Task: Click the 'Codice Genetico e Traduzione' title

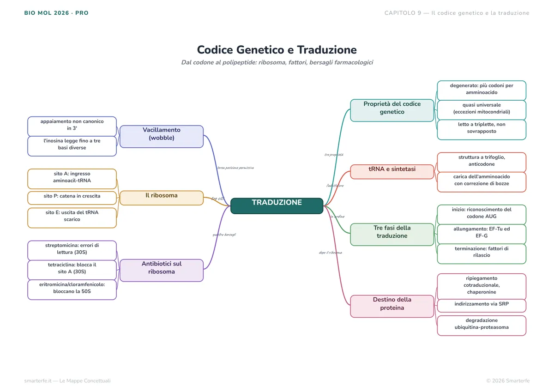Action: point(277,50)
